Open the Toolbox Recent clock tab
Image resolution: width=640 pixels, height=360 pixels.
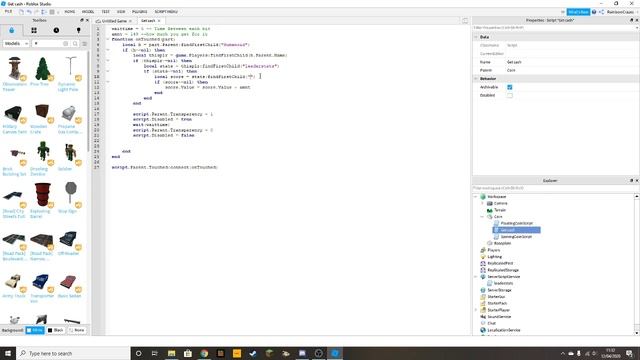(56, 30)
